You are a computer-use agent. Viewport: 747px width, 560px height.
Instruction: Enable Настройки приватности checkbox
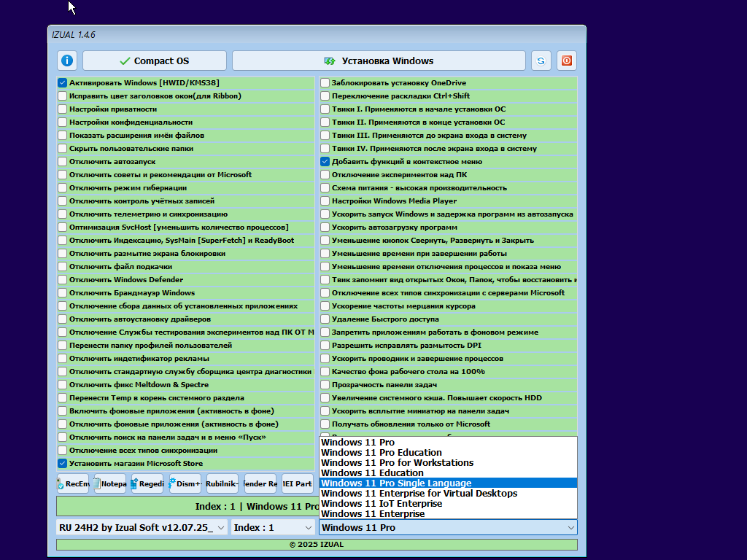tap(63, 109)
